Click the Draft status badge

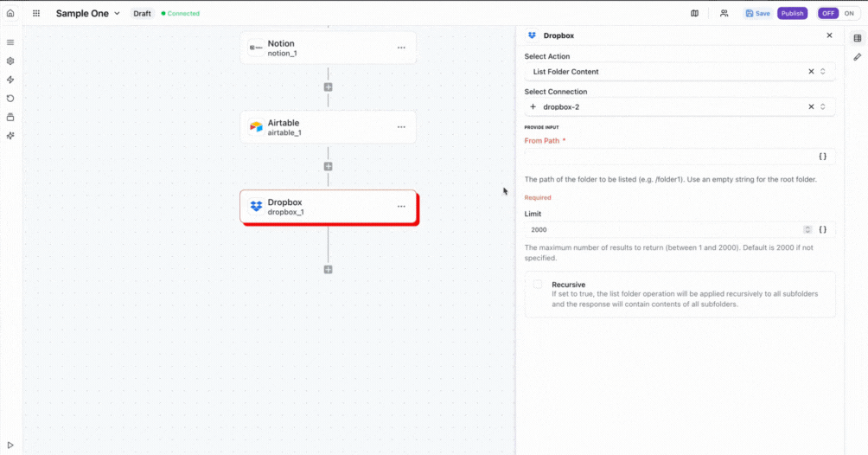pyautogui.click(x=143, y=13)
